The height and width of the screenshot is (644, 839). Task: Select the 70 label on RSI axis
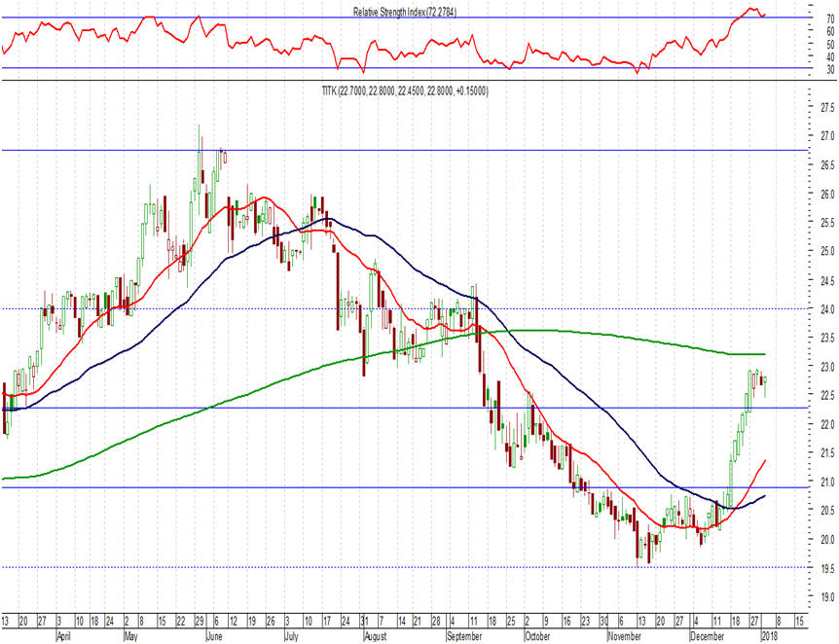tap(830, 18)
